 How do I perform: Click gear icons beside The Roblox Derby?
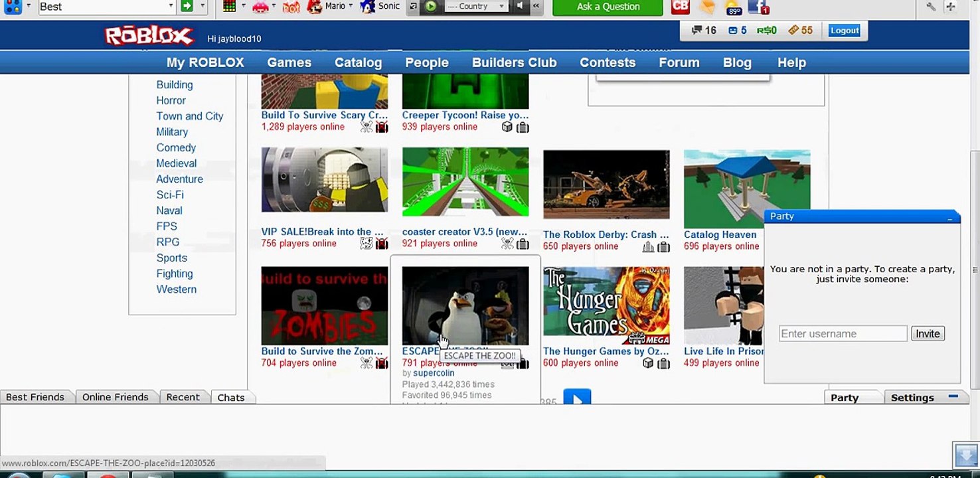[x=656, y=247]
